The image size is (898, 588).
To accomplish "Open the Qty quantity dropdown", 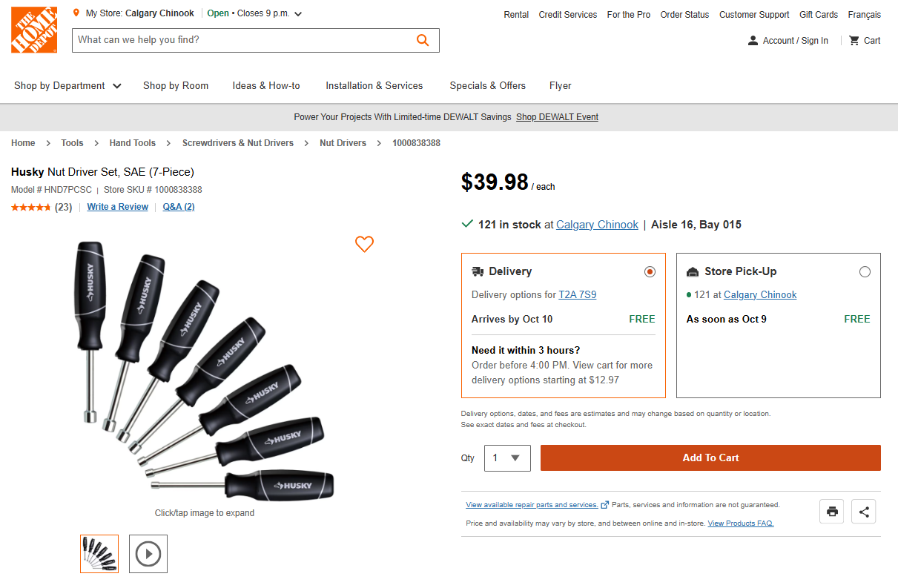I will point(507,457).
